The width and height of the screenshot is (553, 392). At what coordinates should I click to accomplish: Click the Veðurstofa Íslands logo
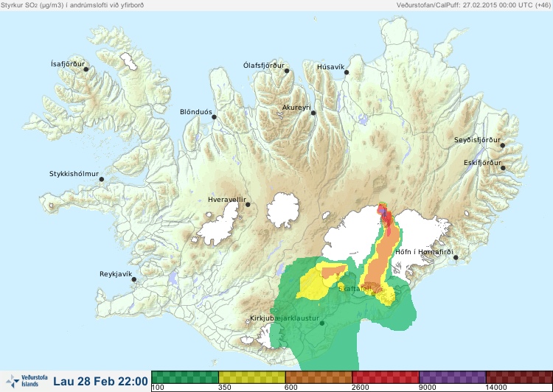coord(27,381)
